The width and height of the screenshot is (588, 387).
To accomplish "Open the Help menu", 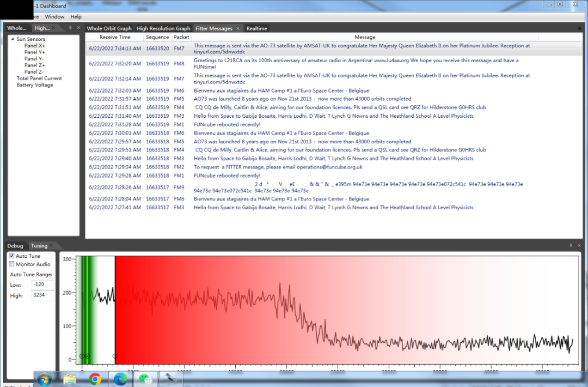I will [76, 16].
